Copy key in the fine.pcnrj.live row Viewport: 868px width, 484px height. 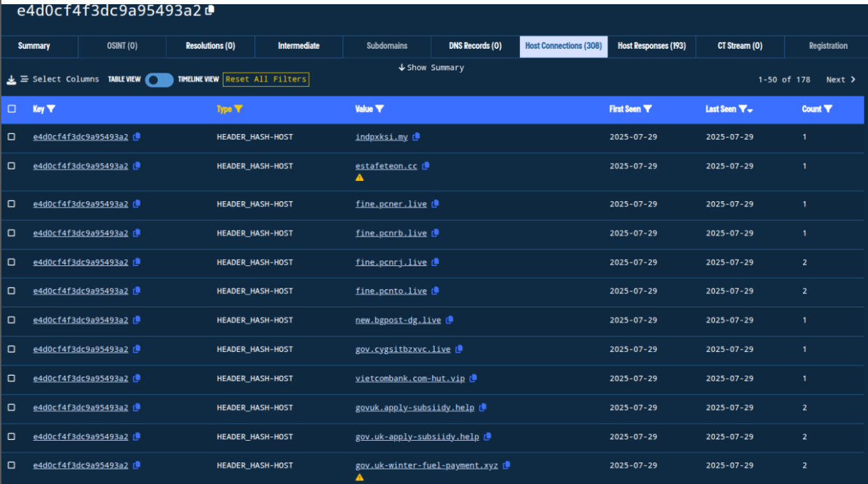136,263
